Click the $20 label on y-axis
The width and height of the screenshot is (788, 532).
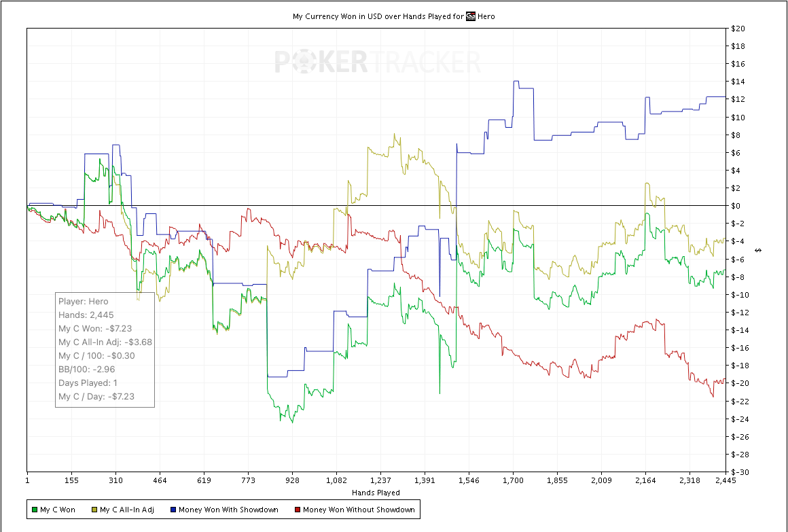[738, 29]
